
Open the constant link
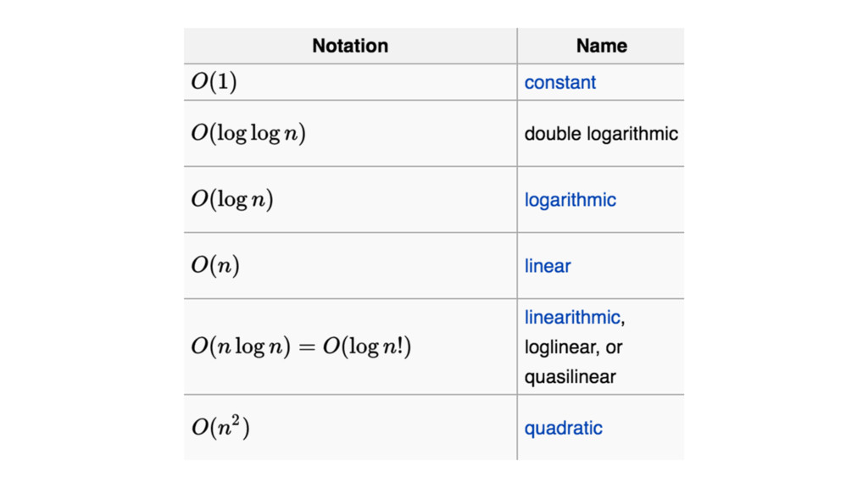(559, 82)
